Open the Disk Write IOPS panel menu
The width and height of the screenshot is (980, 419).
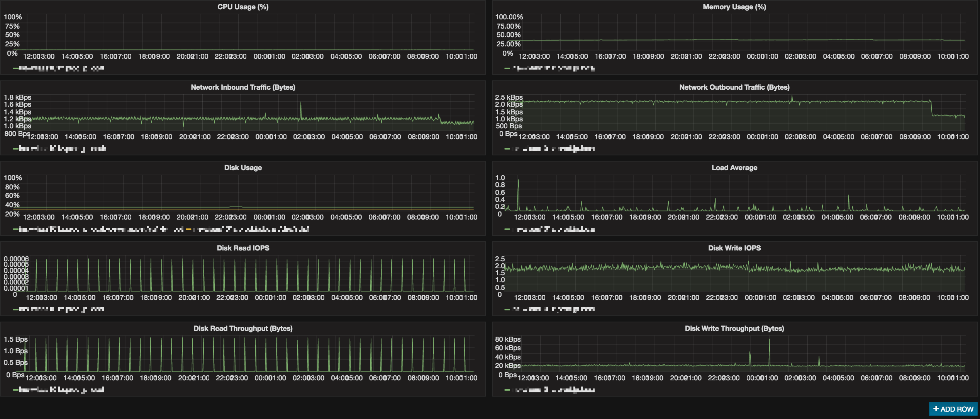pos(734,248)
